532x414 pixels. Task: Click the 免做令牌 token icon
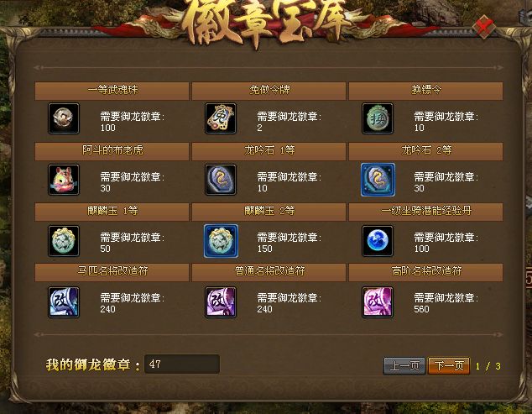221,118
